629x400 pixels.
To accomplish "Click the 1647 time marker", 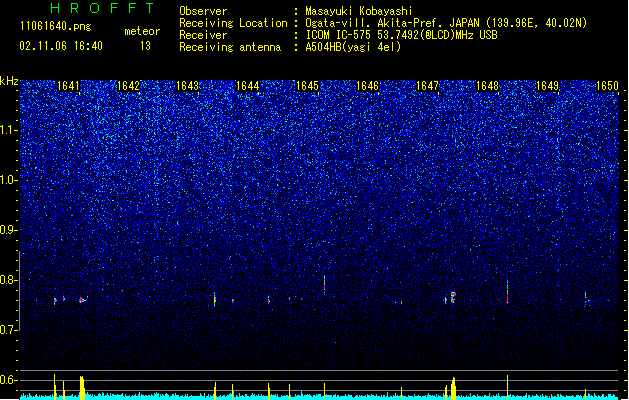I will tap(428, 86).
